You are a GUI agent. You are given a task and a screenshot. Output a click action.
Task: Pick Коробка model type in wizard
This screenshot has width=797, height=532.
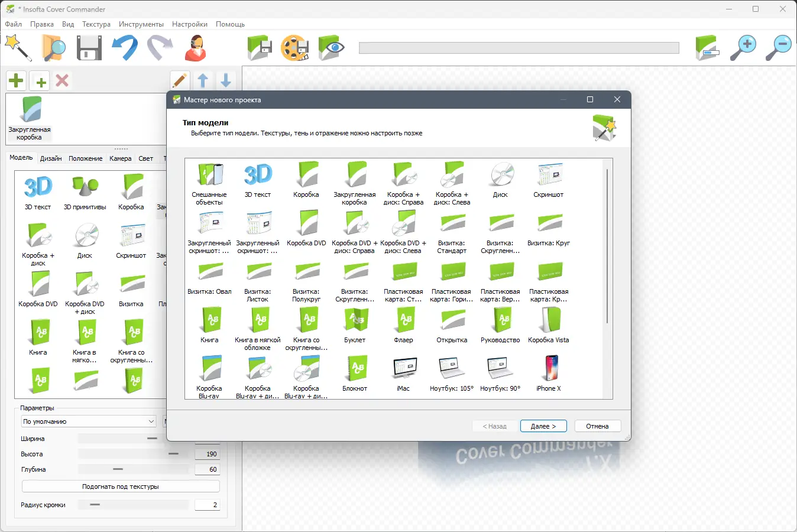(x=306, y=180)
